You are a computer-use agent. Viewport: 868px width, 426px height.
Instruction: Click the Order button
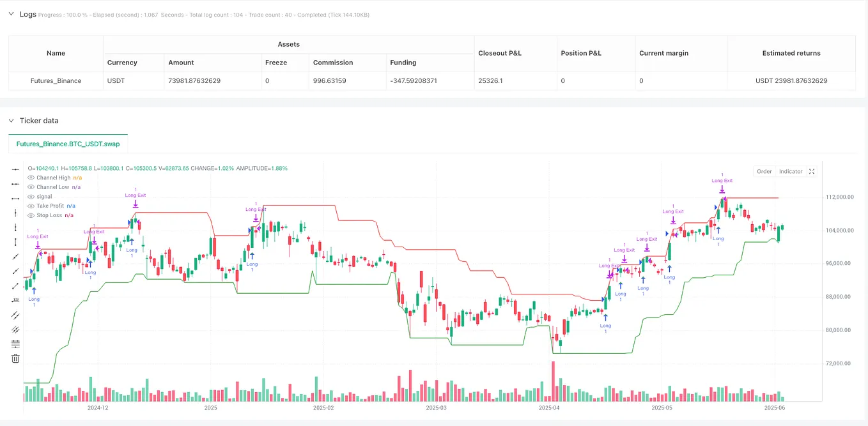764,171
